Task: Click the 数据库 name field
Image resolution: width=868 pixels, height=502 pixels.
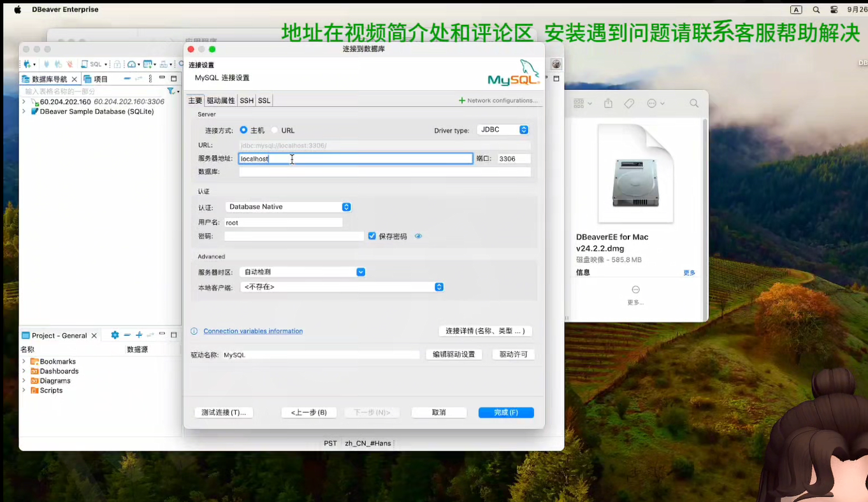Action: tap(385, 172)
